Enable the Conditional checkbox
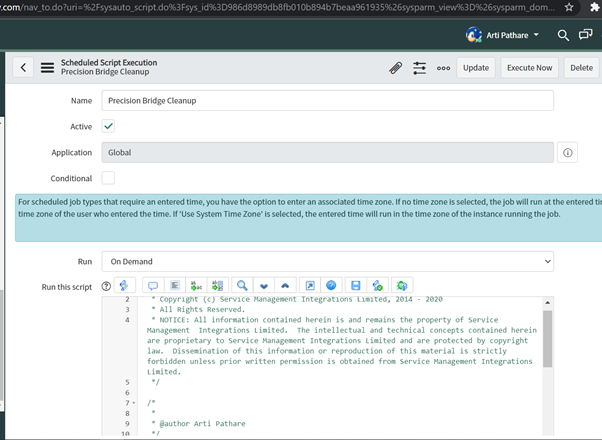The image size is (602, 440). tap(108, 178)
